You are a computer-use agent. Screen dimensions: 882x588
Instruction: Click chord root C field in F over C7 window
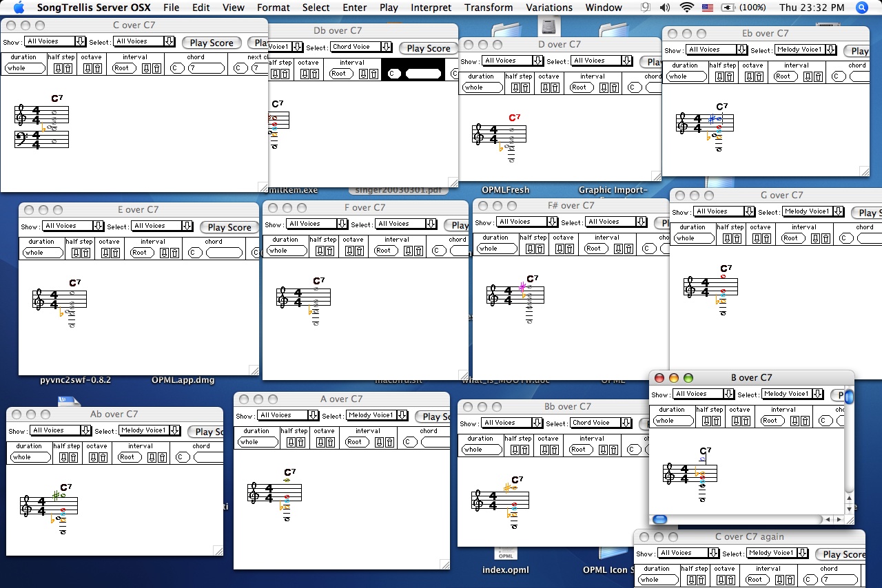coord(439,251)
